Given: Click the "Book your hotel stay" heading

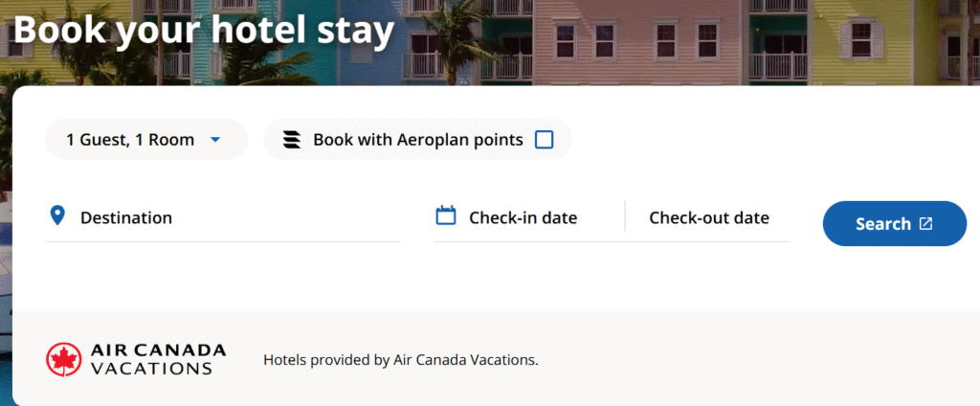Looking at the screenshot, I should [203, 31].
